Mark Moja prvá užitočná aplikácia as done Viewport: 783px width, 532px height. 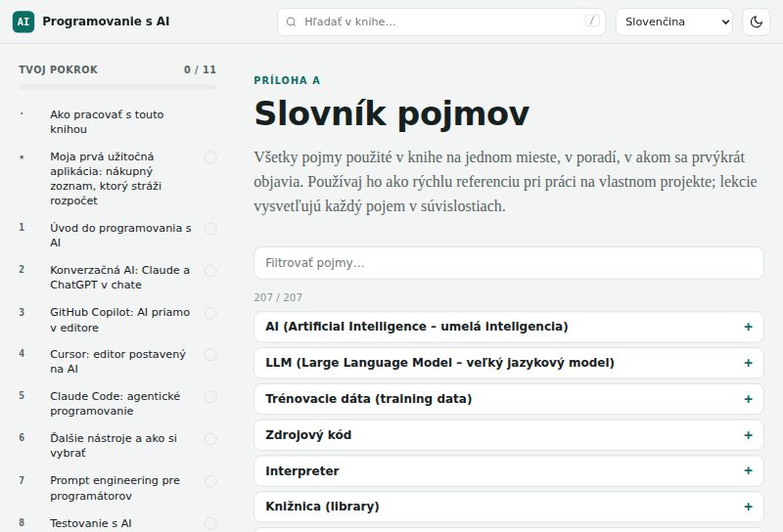(x=210, y=157)
